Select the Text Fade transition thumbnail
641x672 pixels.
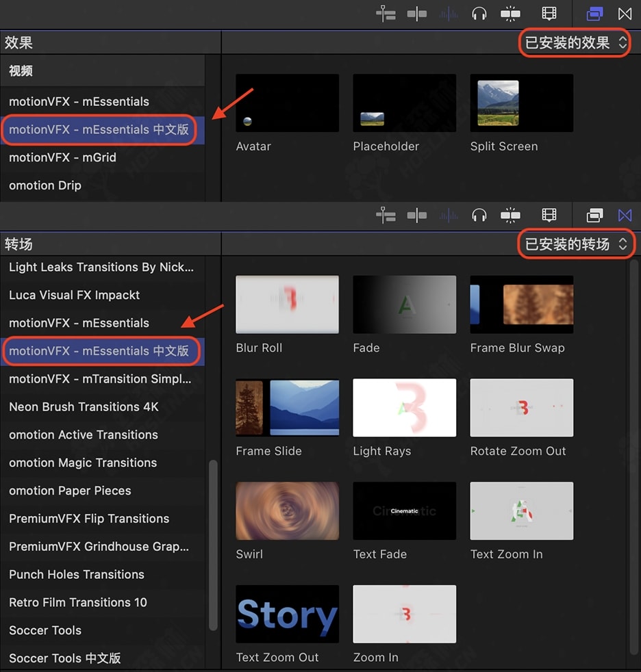pos(404,511)
